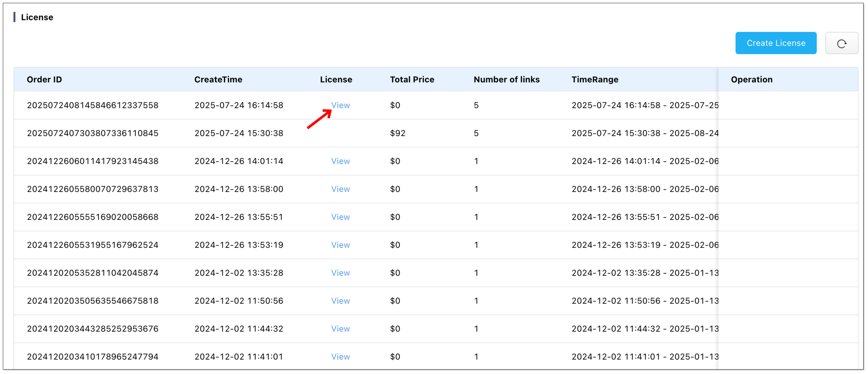This screenshot has height=374, width=868.
Task: Select the $92 price cell
Action: pos(398,133)
